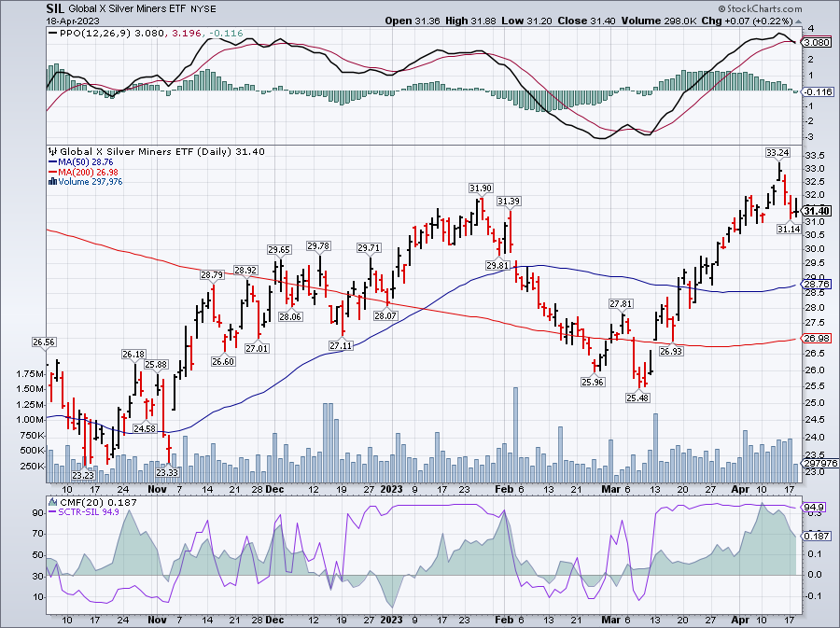Click the red line swatch before MA(200)
This screenshot has width=840, height=628.
(52, 172)
